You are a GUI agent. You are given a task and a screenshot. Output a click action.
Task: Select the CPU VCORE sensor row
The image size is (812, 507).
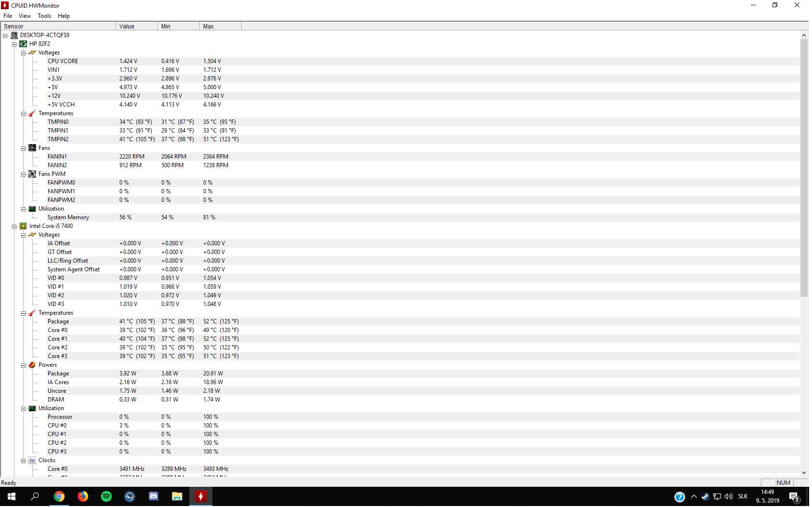coord(400,61)
